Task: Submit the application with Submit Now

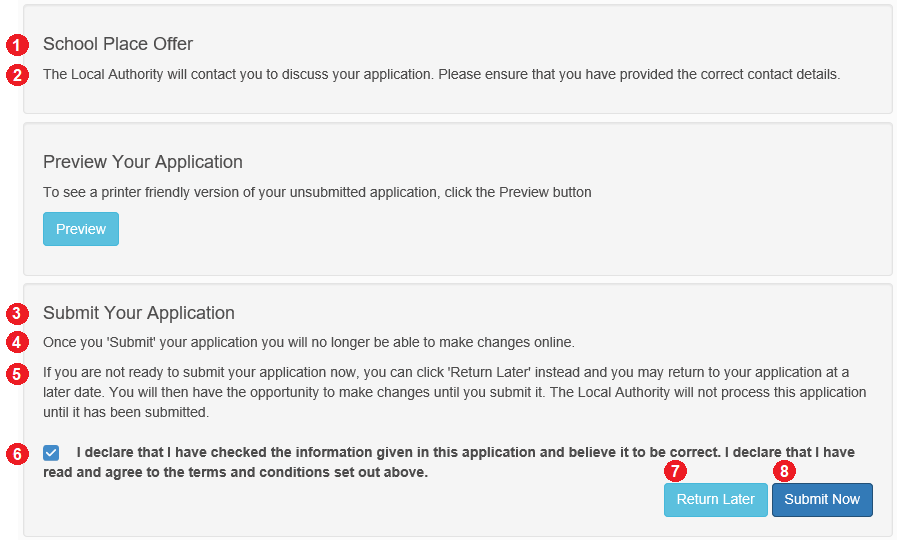Action: [822, 500]
